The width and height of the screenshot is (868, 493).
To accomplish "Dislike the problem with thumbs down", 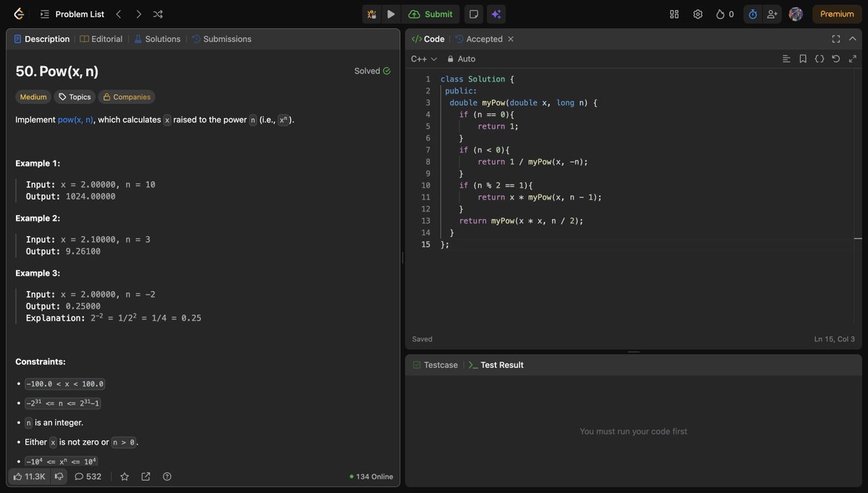I will (x=59, y=476).
